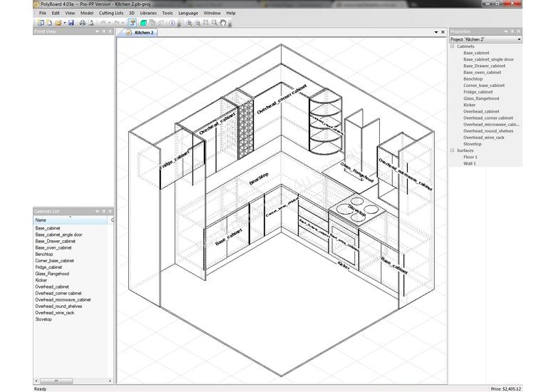Open the Libraries menu
Screen dimensions: 556x392
(x=148, y=13)
